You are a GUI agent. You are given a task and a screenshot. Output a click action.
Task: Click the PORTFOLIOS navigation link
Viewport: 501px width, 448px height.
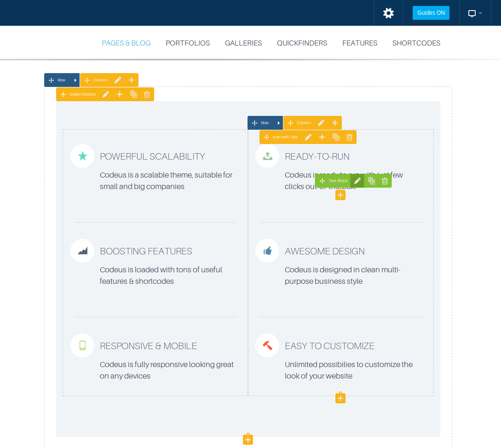point(188,43)
